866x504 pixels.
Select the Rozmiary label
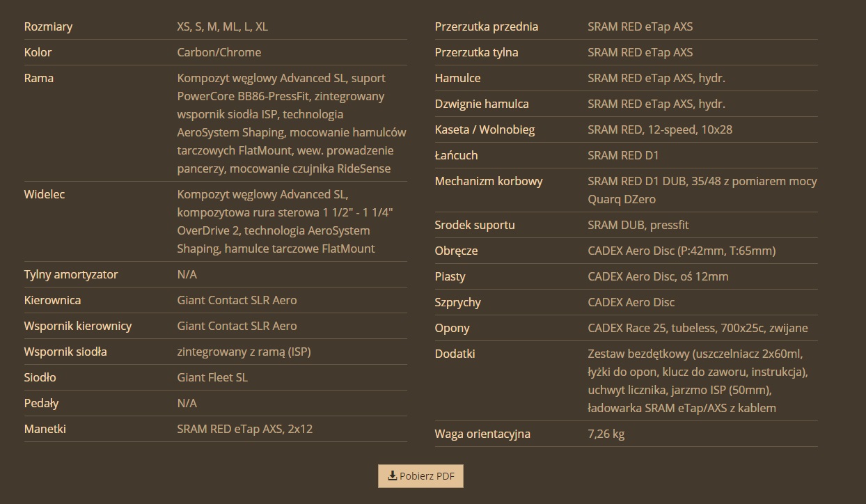(48, 26)
